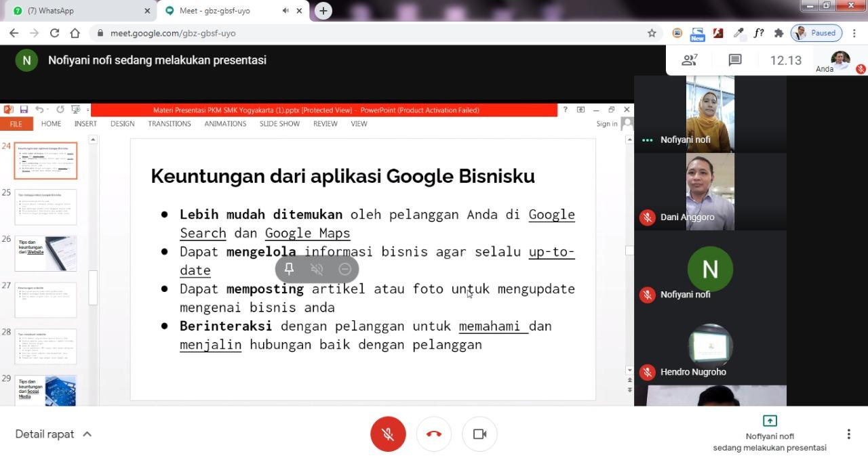Click the presentation button for Nofiyani nofi

[770, 434]
